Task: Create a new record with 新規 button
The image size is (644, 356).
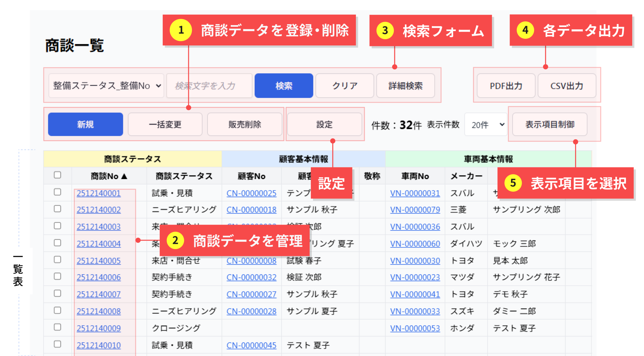Action: [85, 124]
